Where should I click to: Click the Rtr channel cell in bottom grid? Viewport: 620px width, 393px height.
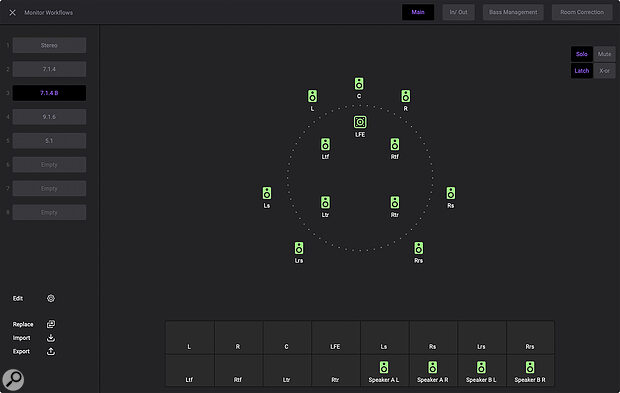pos(336,370)
